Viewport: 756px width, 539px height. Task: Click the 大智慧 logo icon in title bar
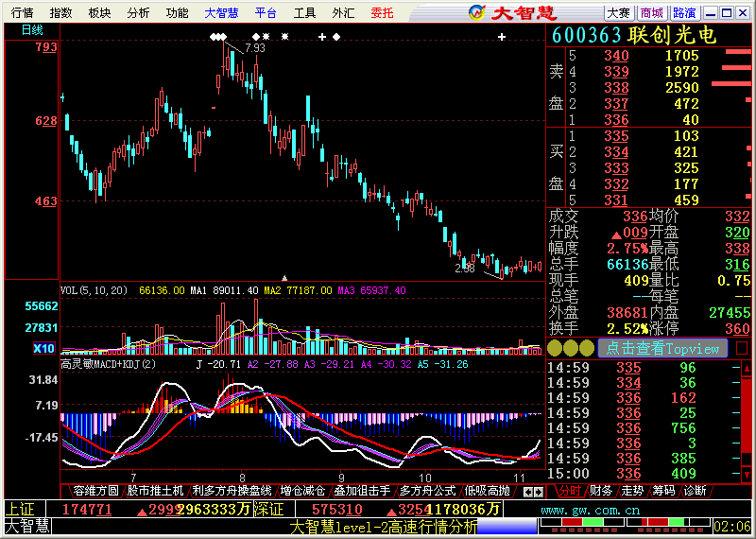pyautogui.click(x=477, y=12)
